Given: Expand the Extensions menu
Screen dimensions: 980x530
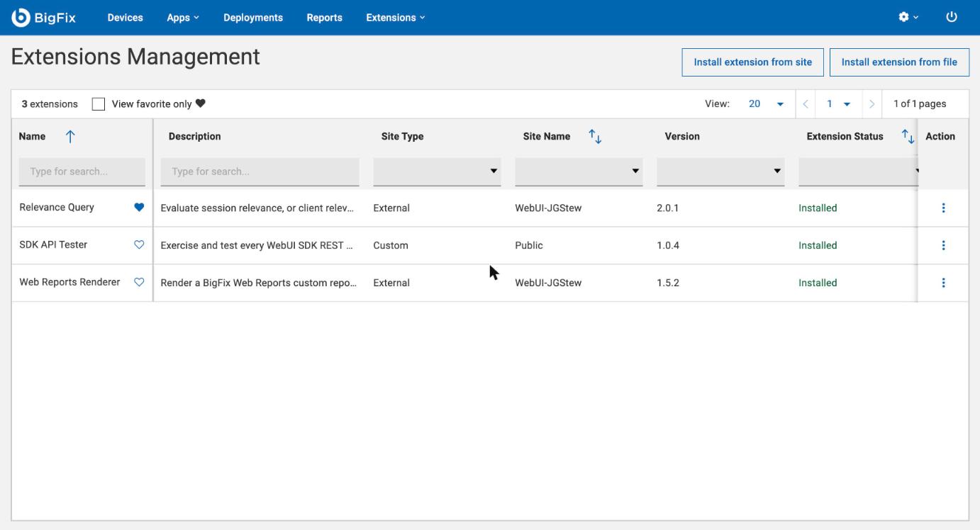Looking at the screenshot, I should (396, 18).
